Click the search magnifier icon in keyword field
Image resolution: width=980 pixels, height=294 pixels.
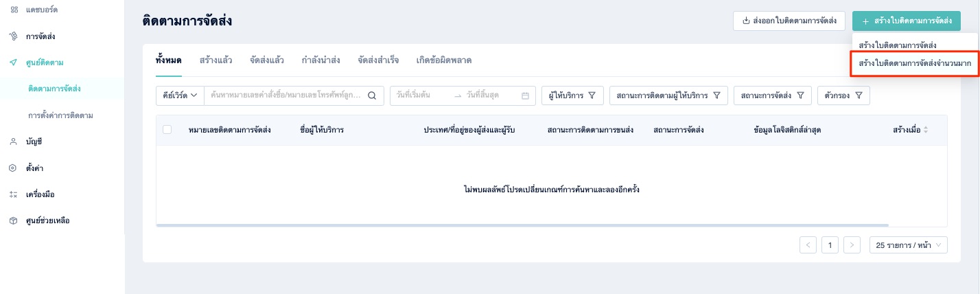pyautogui.click(x=372, y=95)
